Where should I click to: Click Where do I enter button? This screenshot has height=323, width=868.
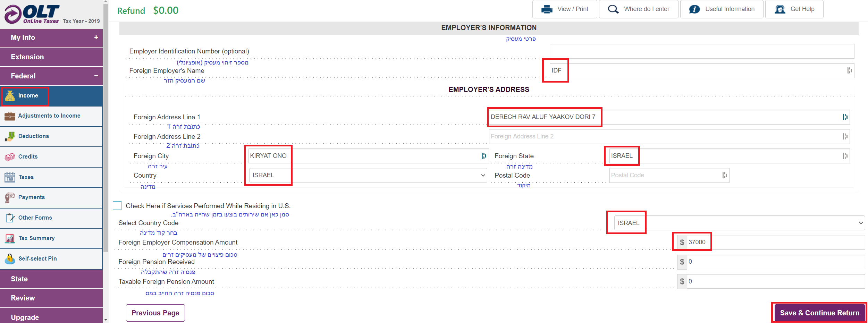tap(639, 9)
